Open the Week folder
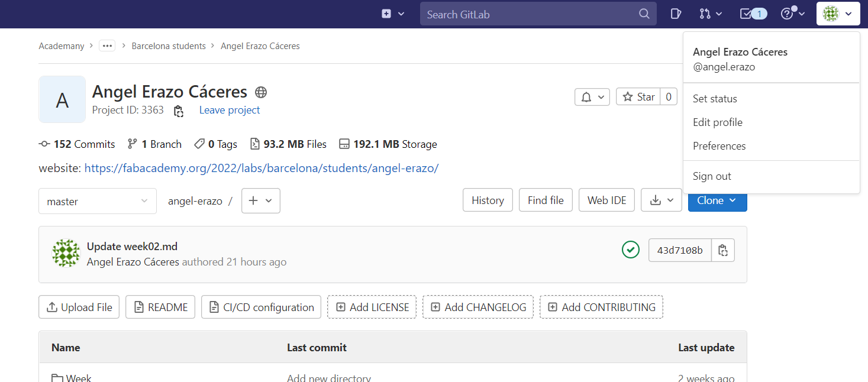Screen dimensions: 868x382 72,378
